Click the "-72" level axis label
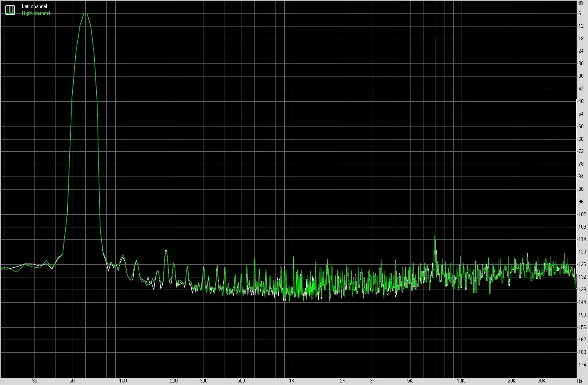 click(x=581, y=151)
